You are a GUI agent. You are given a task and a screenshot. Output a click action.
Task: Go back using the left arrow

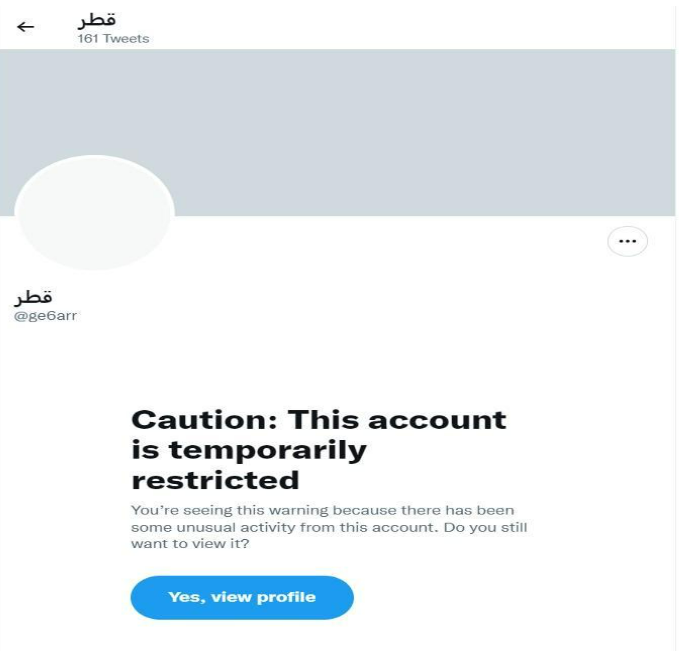click(x=25, y=27)
